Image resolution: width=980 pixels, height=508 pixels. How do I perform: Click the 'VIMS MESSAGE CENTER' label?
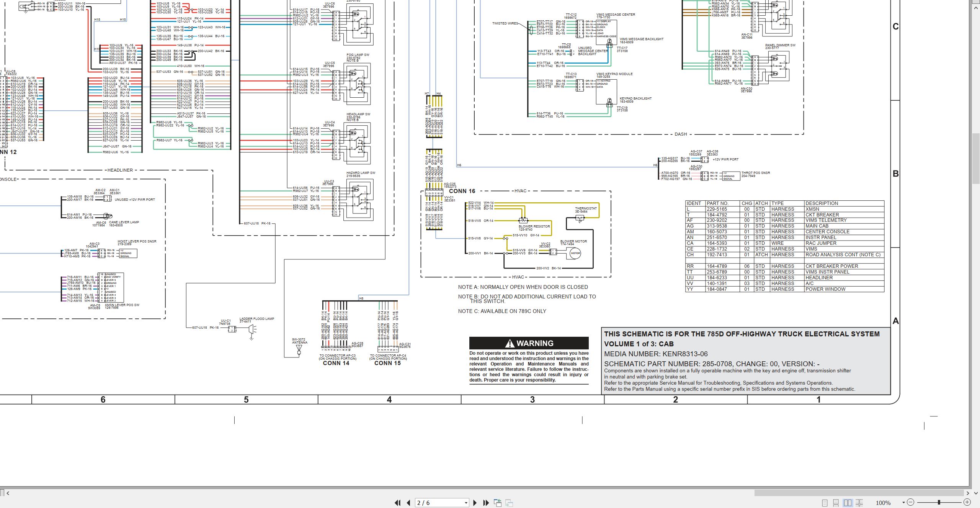pos(616,15)
